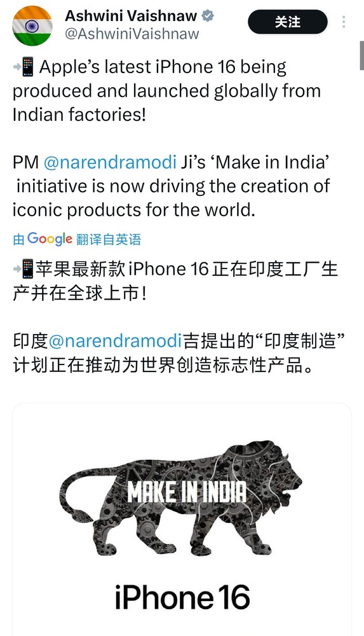Open @narendramodi mention in English text
Screen dimensions: 364x636
pyautogui.click(x=110, y=162)
